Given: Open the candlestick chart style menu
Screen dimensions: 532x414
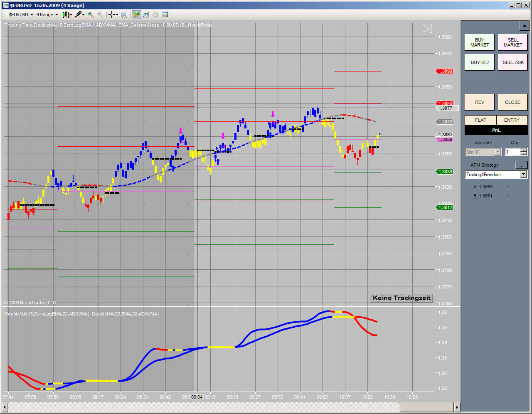Looking at the screenshot, I should point(66,15).
